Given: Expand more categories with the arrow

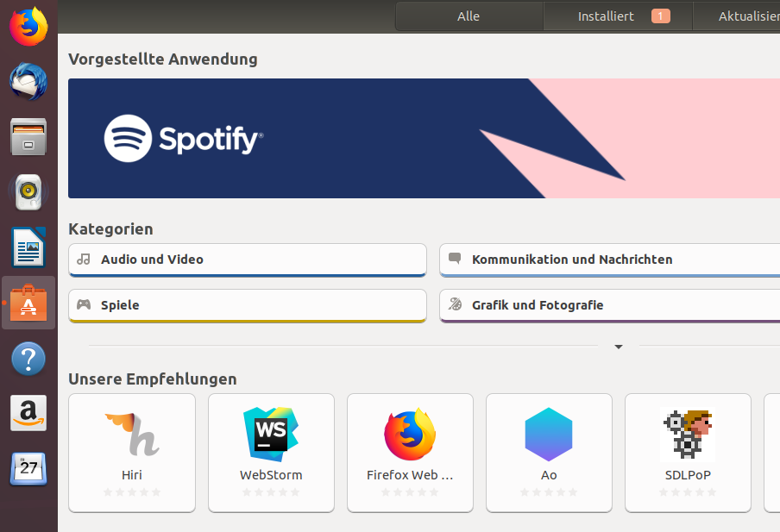Looking at the screenshot, I should click(x=619, y=347).
